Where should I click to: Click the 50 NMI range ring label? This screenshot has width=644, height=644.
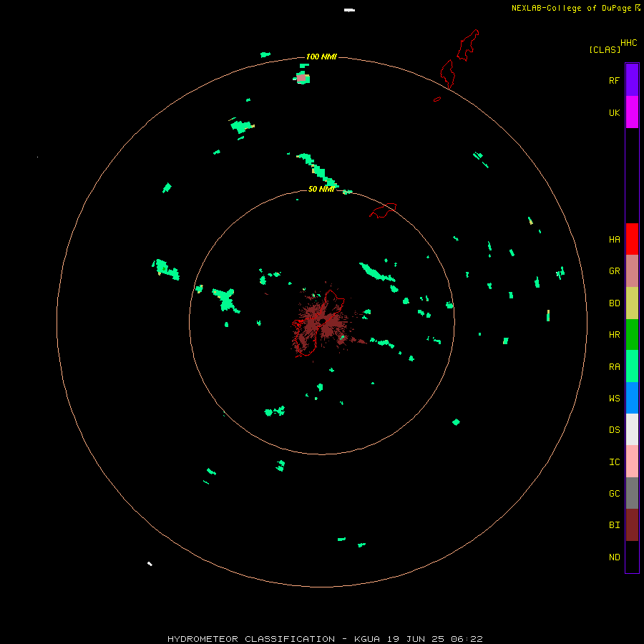(321, 189)
